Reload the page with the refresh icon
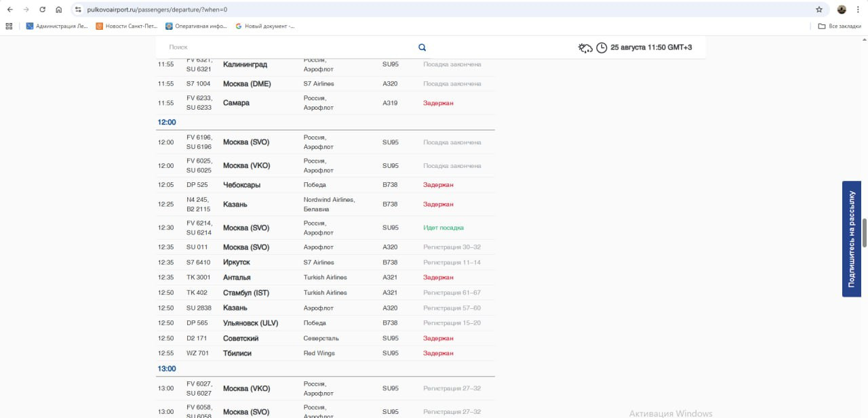The height and width of the screenshot is (418, 868). click(43, 9)
